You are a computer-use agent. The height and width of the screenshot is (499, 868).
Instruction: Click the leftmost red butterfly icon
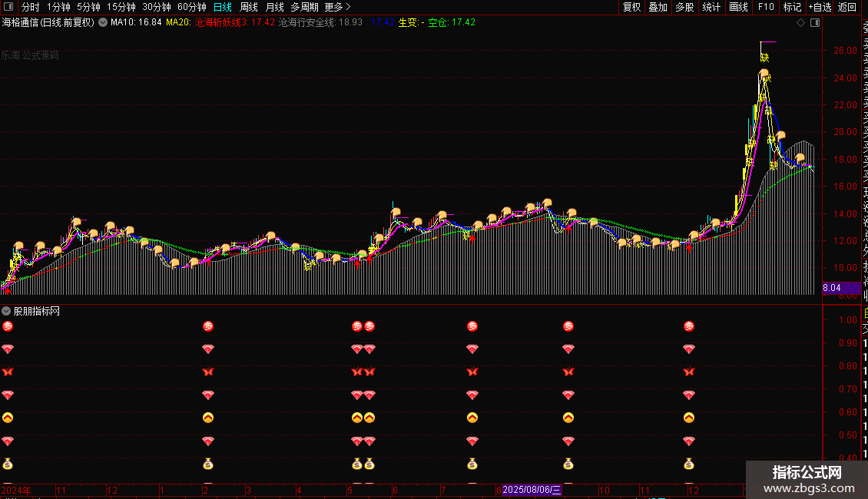[x=8, y=372]
